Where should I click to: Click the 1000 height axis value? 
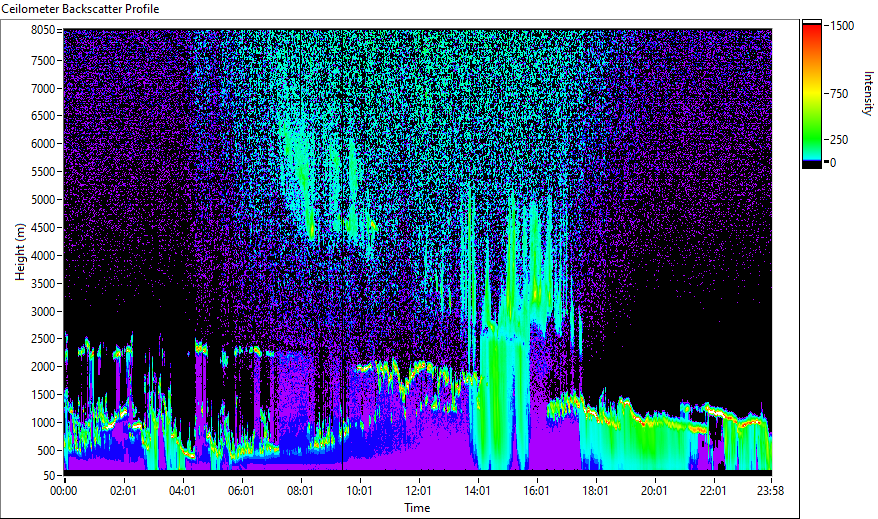[x=43, y=423]
